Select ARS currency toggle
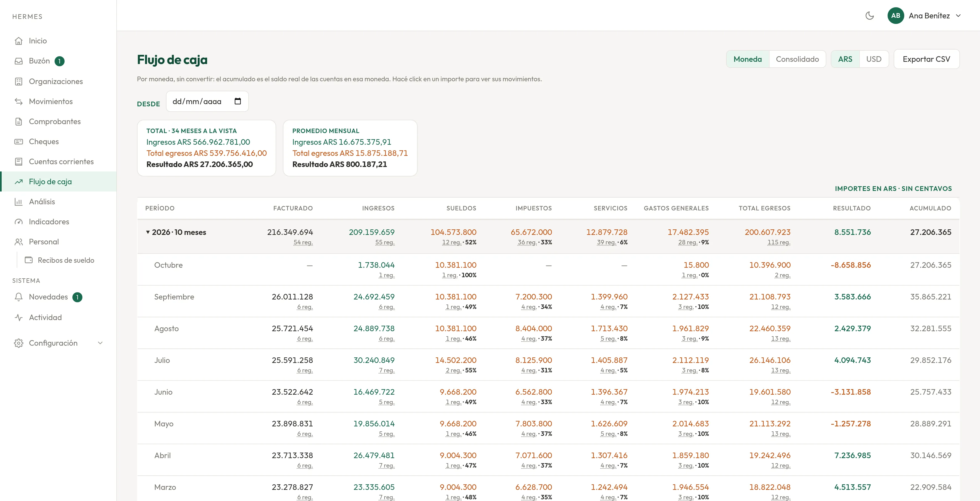Image resolution: width=980 pixels, height=501 pixels. [x=845, y=59]
